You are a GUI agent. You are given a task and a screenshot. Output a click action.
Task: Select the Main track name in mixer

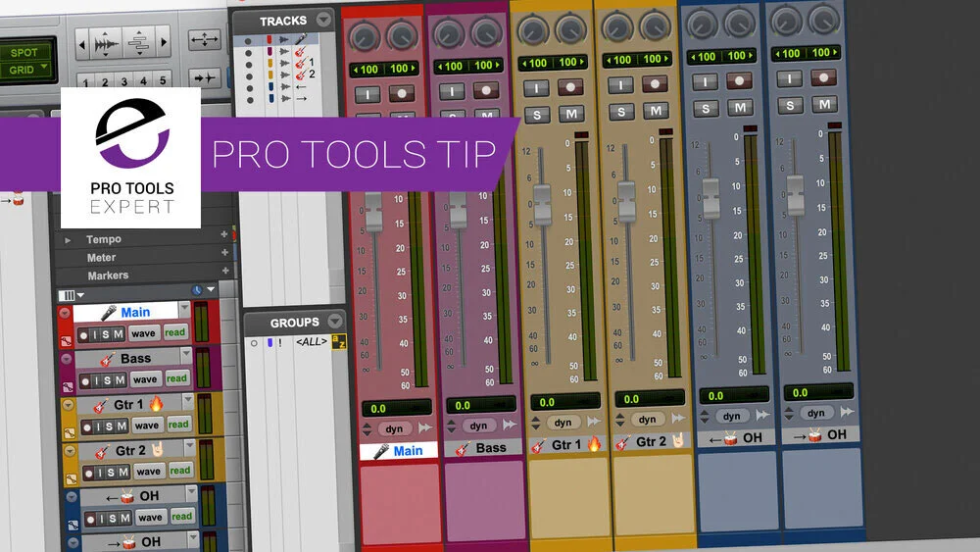(399, 451)
